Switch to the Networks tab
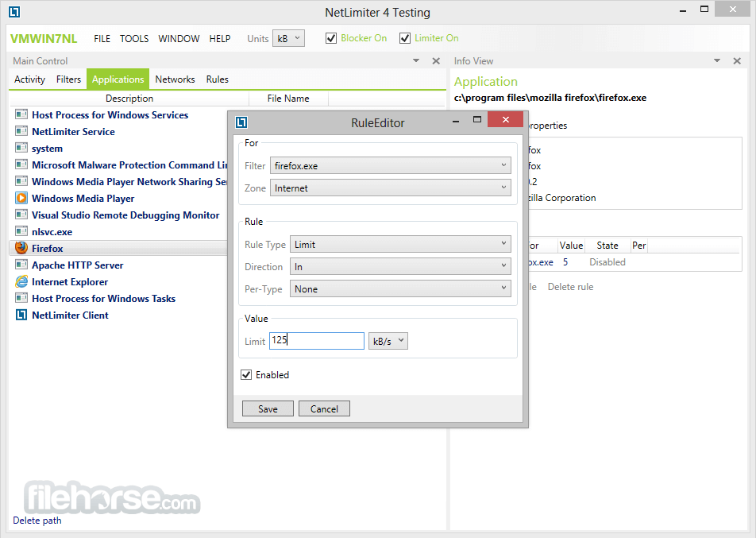 (x=175, y=79)
